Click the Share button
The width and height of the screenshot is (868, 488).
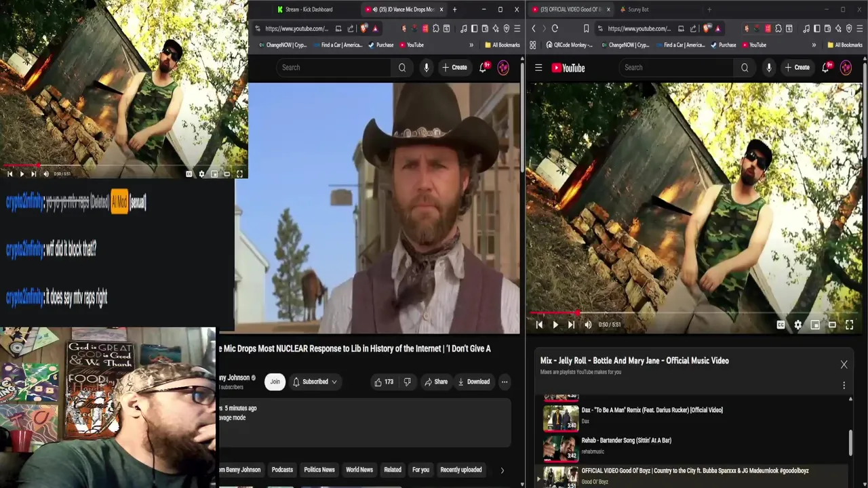tap(436, 382)
